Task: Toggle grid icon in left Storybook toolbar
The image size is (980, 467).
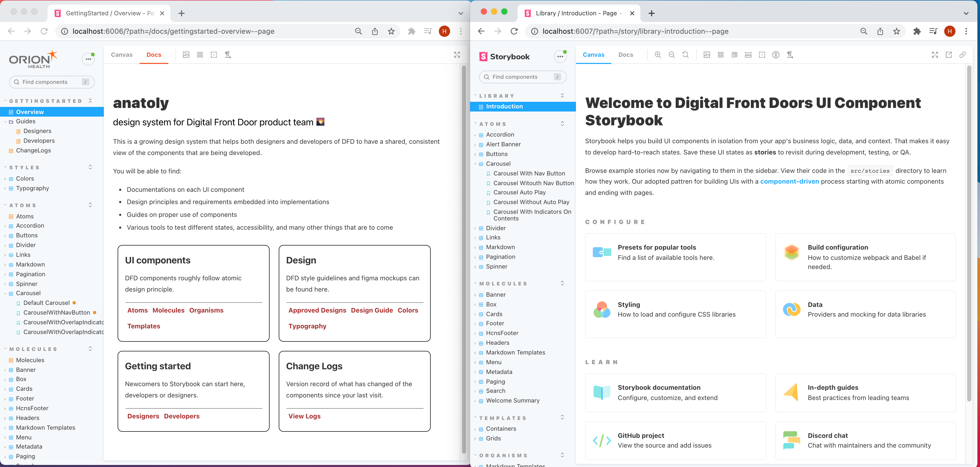Action: (x=200, y=55)
